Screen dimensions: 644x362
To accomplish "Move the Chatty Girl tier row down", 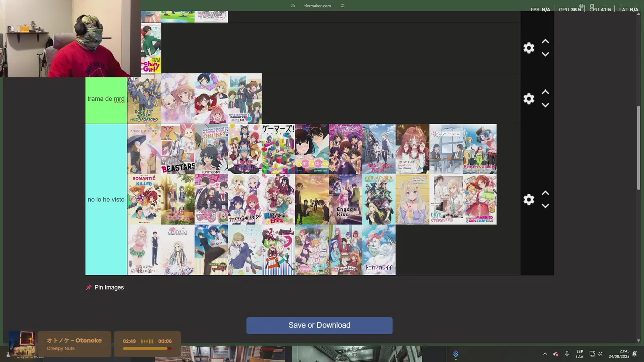I will 545,54.
